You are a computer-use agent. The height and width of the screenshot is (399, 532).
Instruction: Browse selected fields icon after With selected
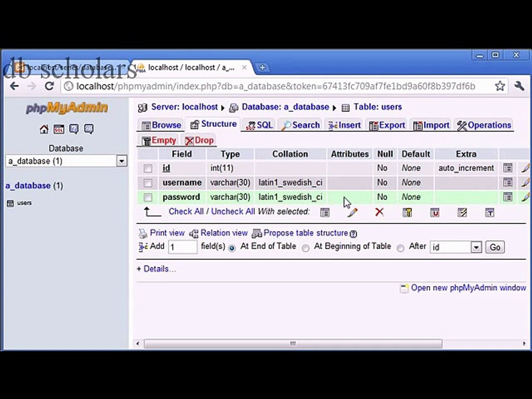325,212
